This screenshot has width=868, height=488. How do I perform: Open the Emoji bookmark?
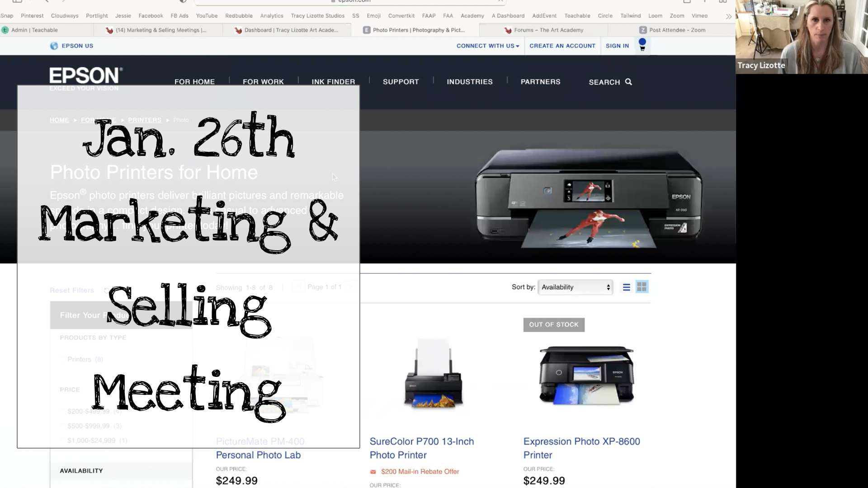[x=373, y=16]
